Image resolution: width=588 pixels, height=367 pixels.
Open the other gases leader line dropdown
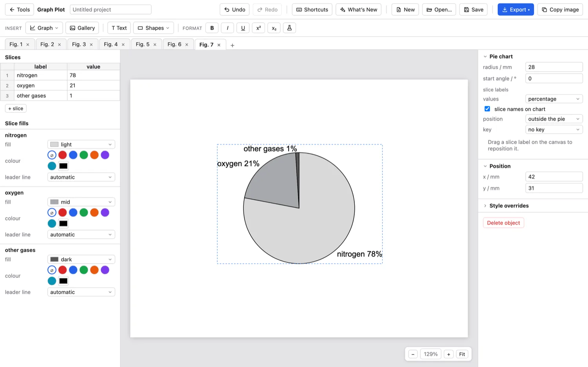[x=81, y=292]
